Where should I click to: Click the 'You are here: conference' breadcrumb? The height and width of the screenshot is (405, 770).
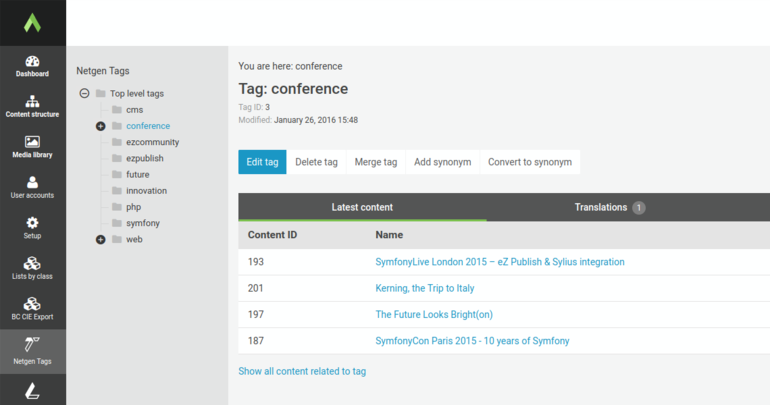[x=290, y=66]
